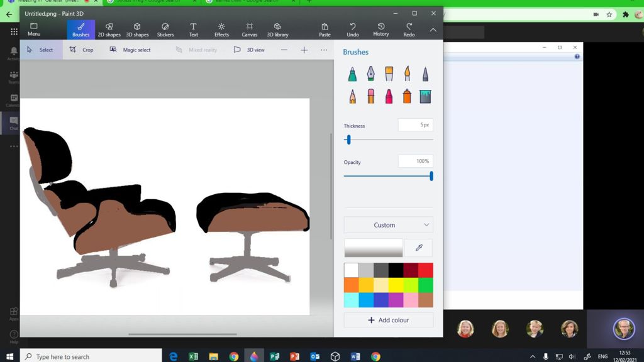Click the Paste button

(x=325, y=30)
